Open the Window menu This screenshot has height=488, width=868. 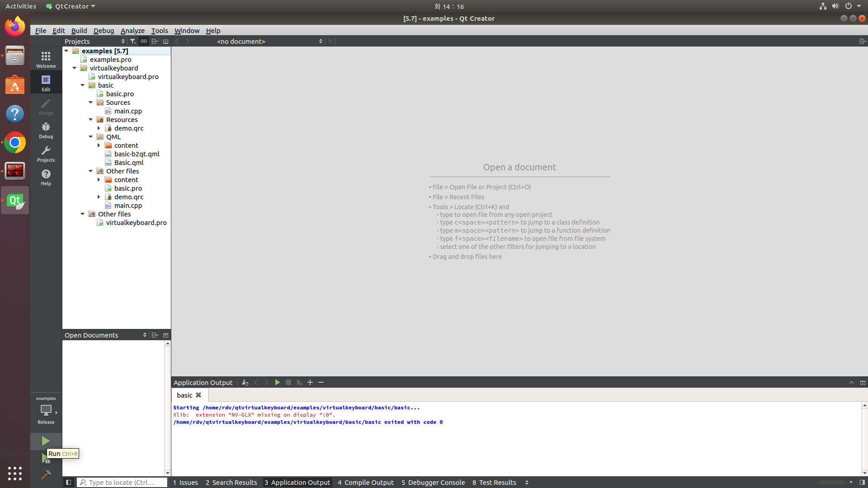187,30
